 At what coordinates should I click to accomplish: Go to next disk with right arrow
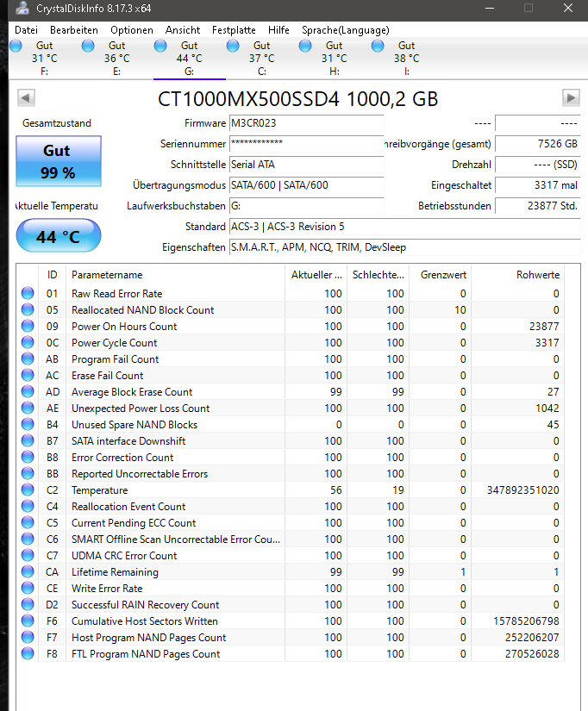[x=571, y=97]
